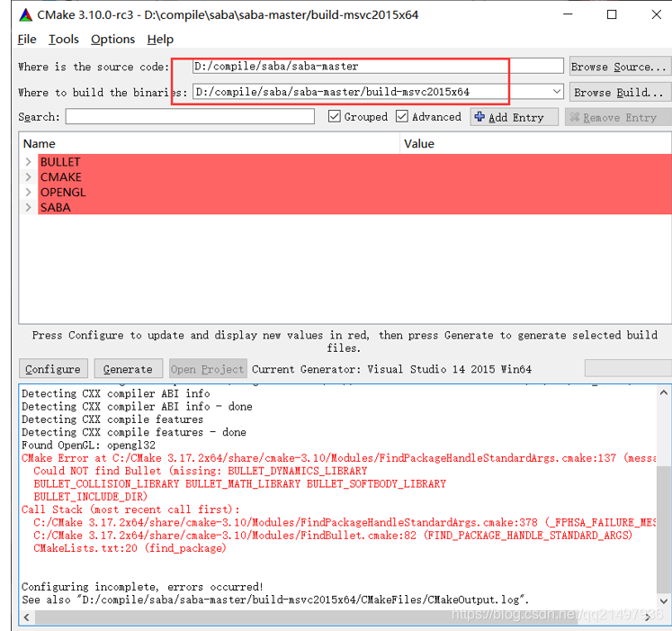The image size is (672, 631).
Task: Toggle the Advanced checkbox
Action: pos(401,116)
